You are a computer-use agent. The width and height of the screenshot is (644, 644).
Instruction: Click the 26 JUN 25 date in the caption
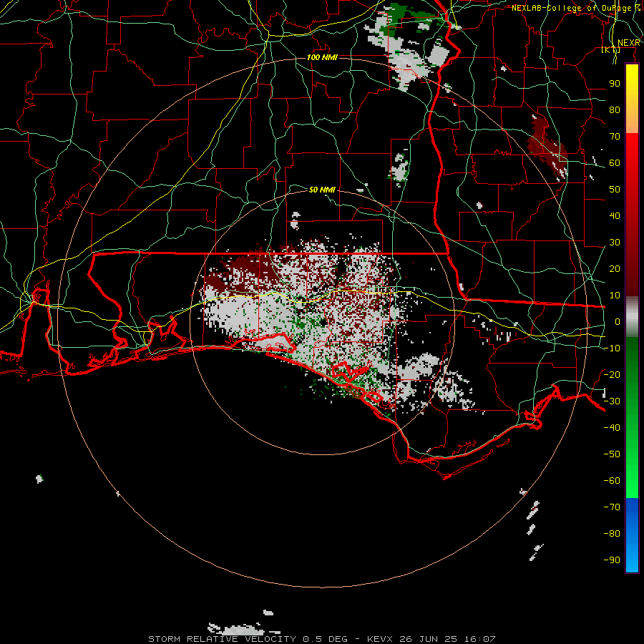(429, 639)
